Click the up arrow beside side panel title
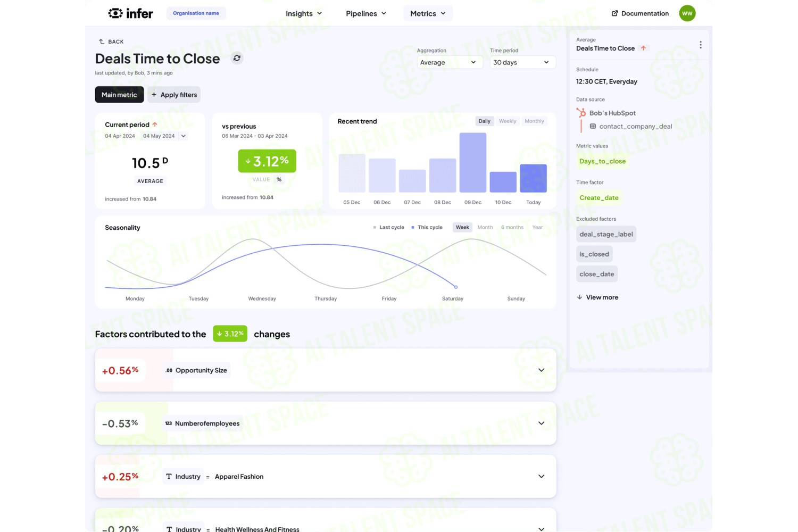The height and width of the screenshot is (532, 798). point(643,48)
